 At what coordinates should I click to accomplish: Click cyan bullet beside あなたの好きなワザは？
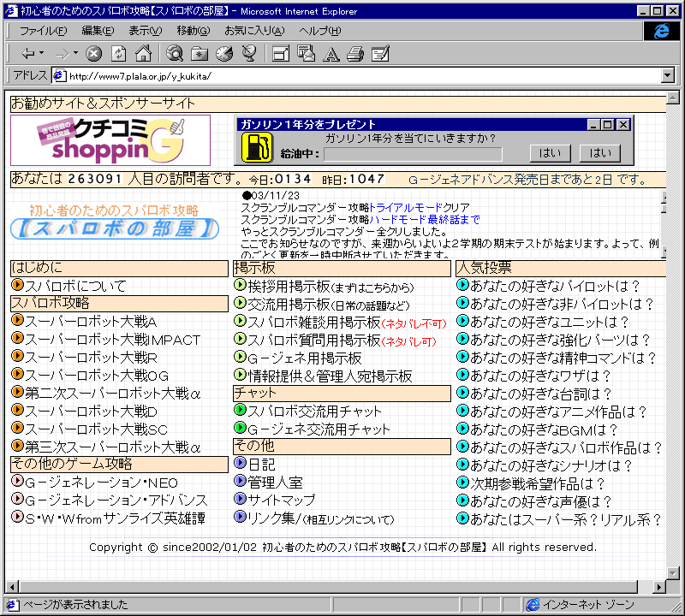click(462, 375)
